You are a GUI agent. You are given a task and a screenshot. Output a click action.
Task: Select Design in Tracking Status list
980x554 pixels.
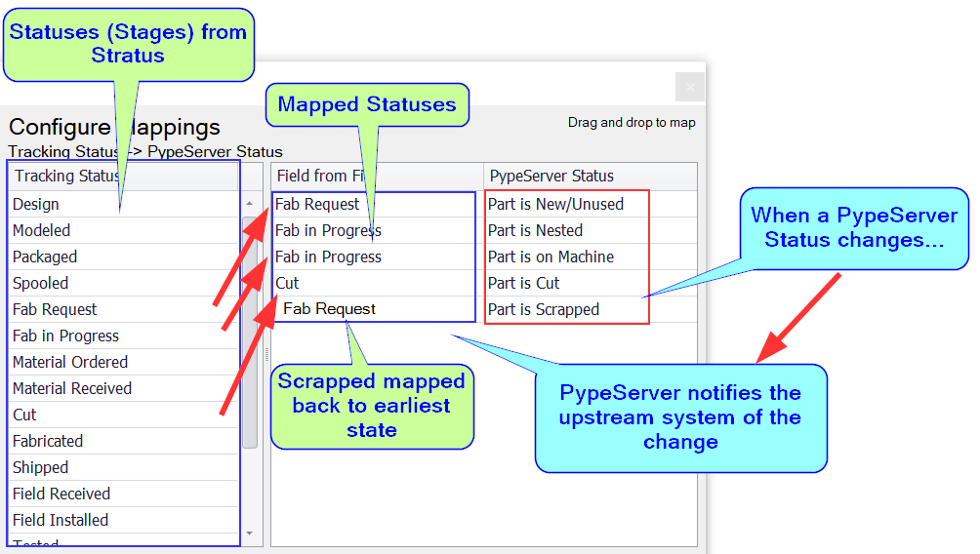(x=124, y=204)
